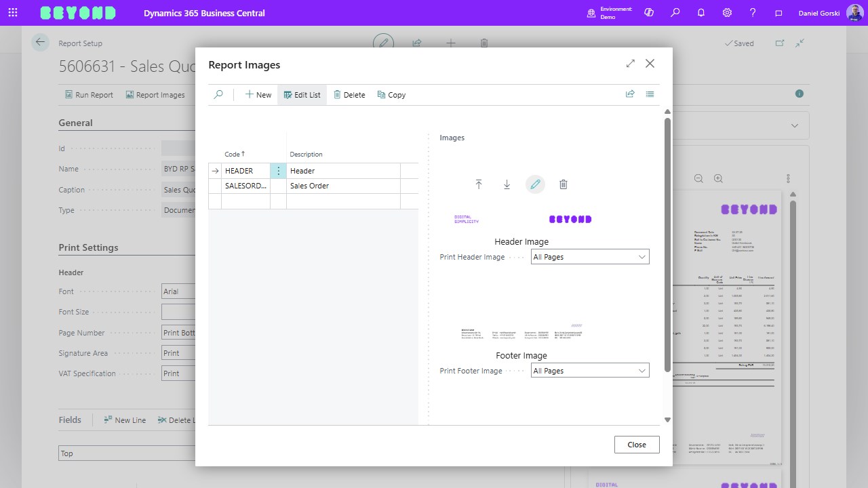This screenshot has height=488, width=868.
Task: Click the move image up arrow icon
Action: (x=479, y=184)
